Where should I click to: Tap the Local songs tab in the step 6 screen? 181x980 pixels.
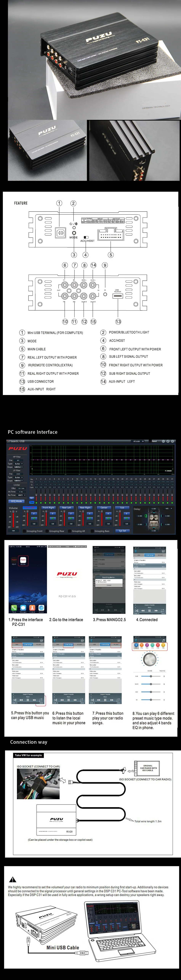68,644
